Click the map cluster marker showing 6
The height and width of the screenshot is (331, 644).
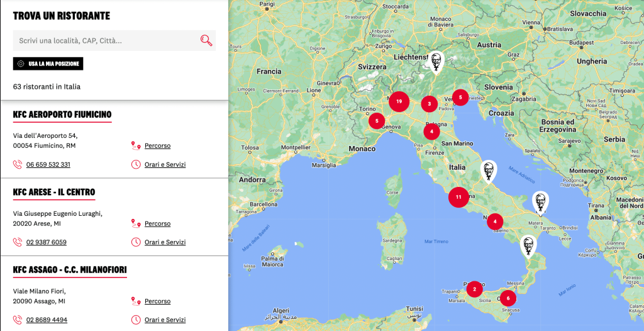point(508,298)
